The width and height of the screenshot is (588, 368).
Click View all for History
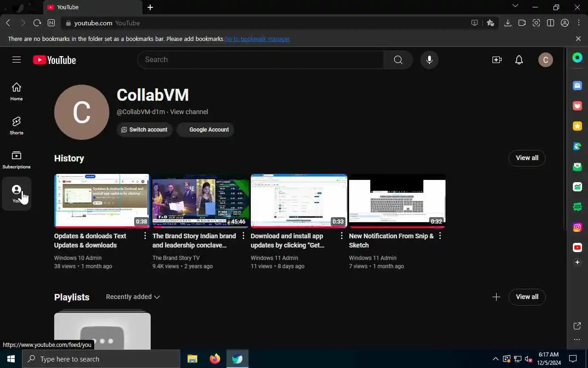tap(527, 158)
